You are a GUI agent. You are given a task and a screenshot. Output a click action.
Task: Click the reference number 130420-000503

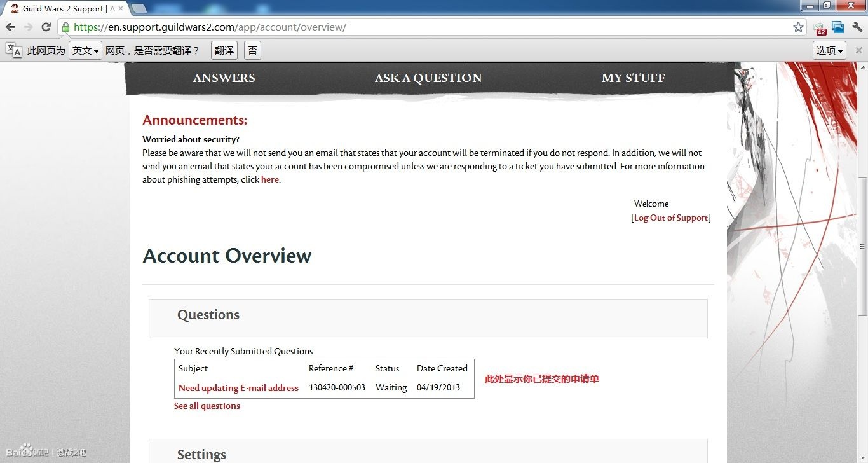(337, 387)
